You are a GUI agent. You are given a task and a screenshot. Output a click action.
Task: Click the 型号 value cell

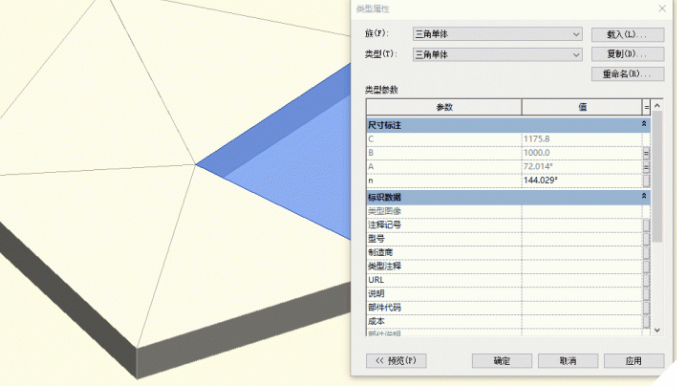(x=582, y=239)
